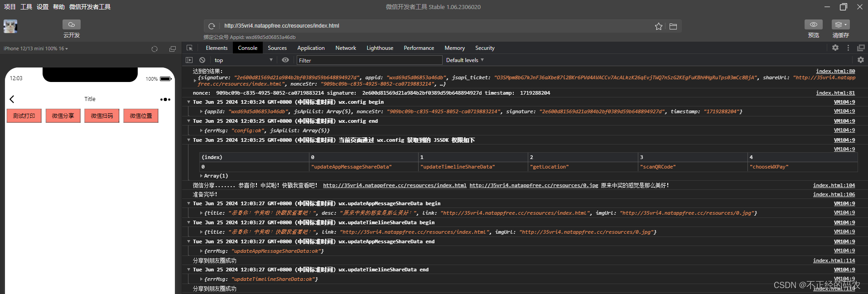This screenshot has height=294, width=868.
Task: Toggle the live expression eye icon
Action: [x=285, y=60]
